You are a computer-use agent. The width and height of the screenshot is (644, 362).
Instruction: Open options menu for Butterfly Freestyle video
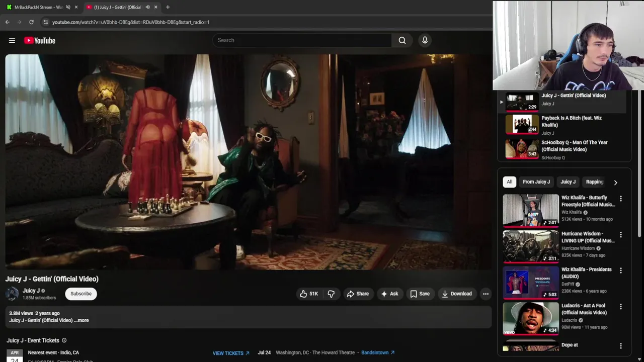coord(621,199)
